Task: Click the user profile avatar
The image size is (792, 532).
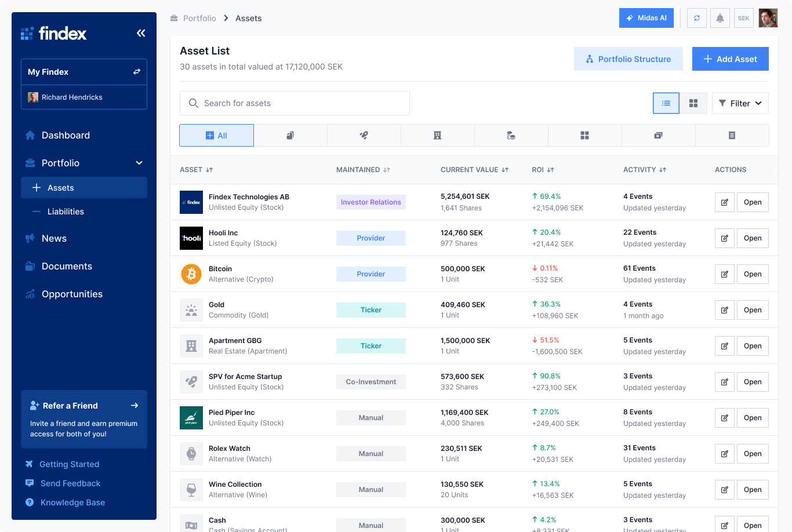Action: point(768,18)
